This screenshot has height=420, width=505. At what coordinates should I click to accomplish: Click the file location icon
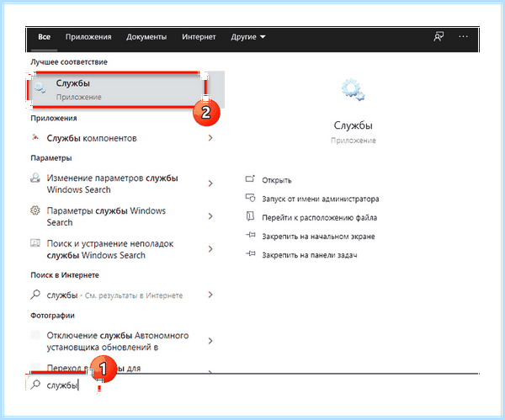[250, 216]
